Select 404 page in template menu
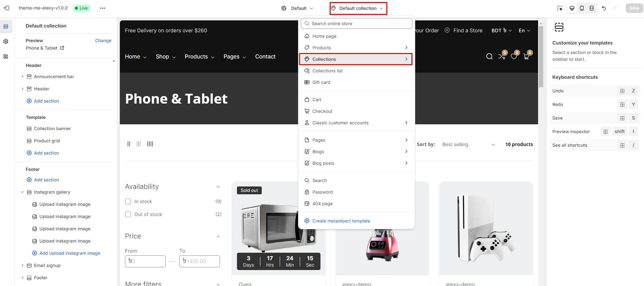 pyautogui.click(x=356, y=203)
